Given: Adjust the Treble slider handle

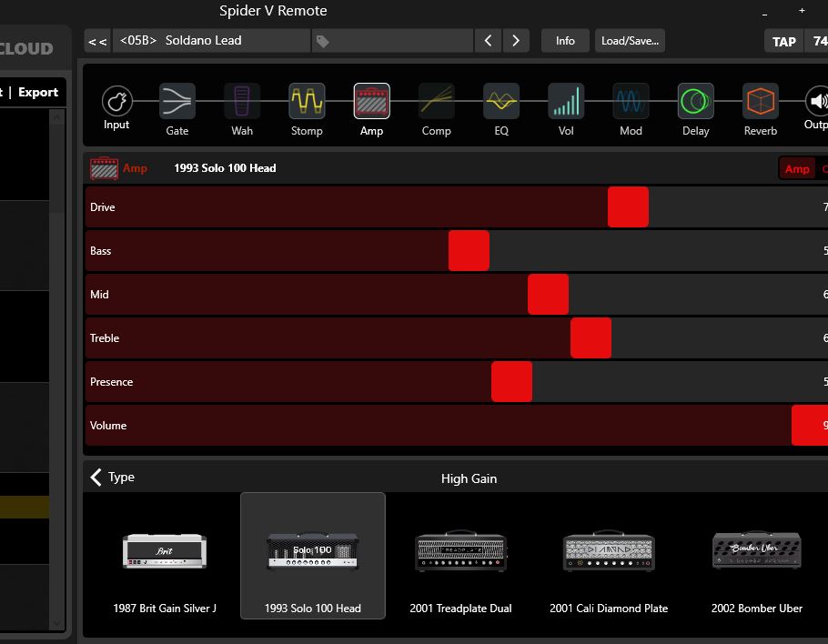Looking at the screenshot, I should pyautogui.click(x=591, y=337).
